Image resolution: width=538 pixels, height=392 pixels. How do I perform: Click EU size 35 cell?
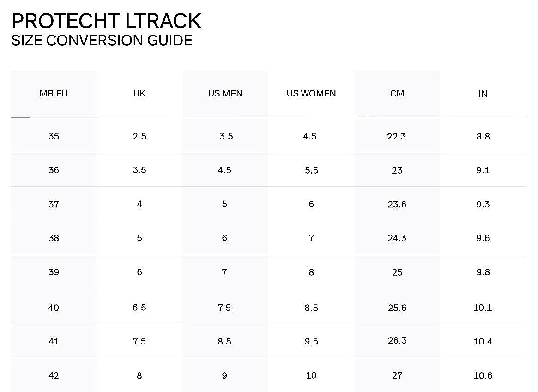tap(54, 136)
